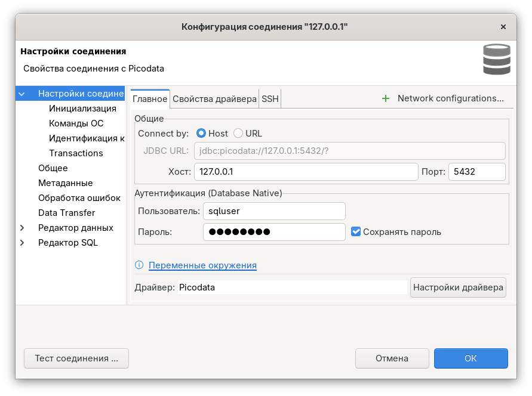Click the database stack icon in header

pos(496,59)
